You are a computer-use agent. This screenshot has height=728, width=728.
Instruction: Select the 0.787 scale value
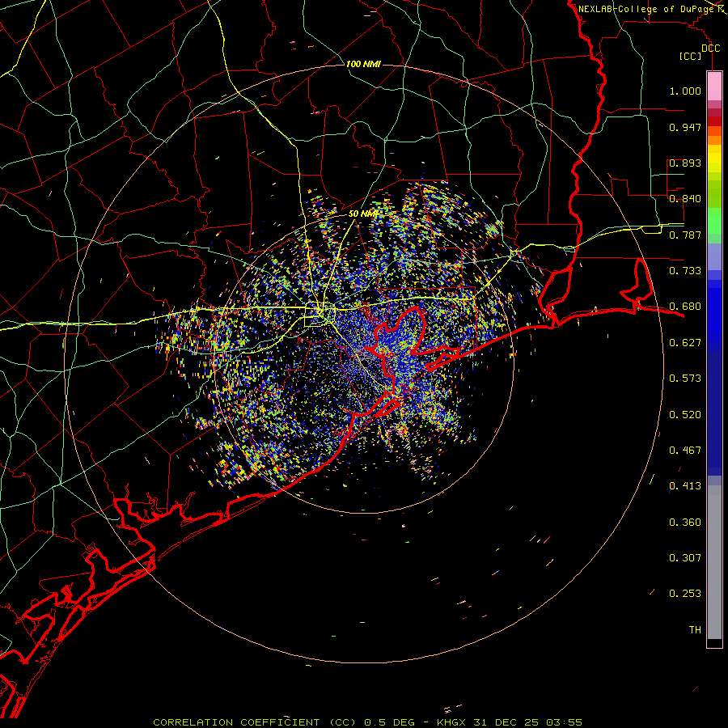point(685,235)
